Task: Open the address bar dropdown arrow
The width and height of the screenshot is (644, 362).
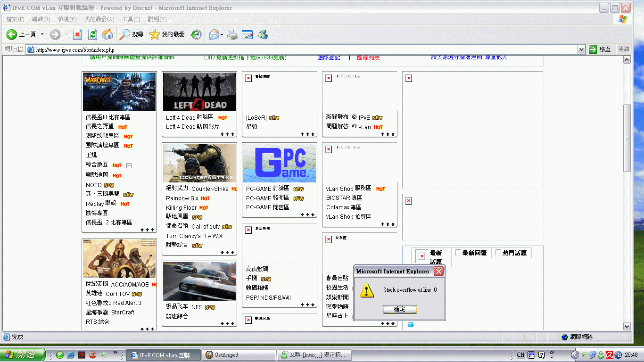Action: click(581, 49)
